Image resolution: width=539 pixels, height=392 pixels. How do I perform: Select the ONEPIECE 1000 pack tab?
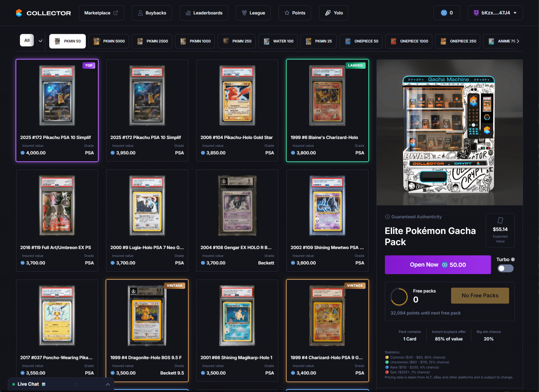tap(409, 41)
